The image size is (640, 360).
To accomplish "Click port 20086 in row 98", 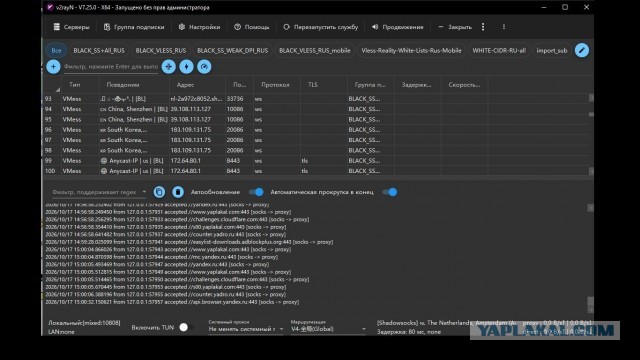I will (x=235, y=150).
